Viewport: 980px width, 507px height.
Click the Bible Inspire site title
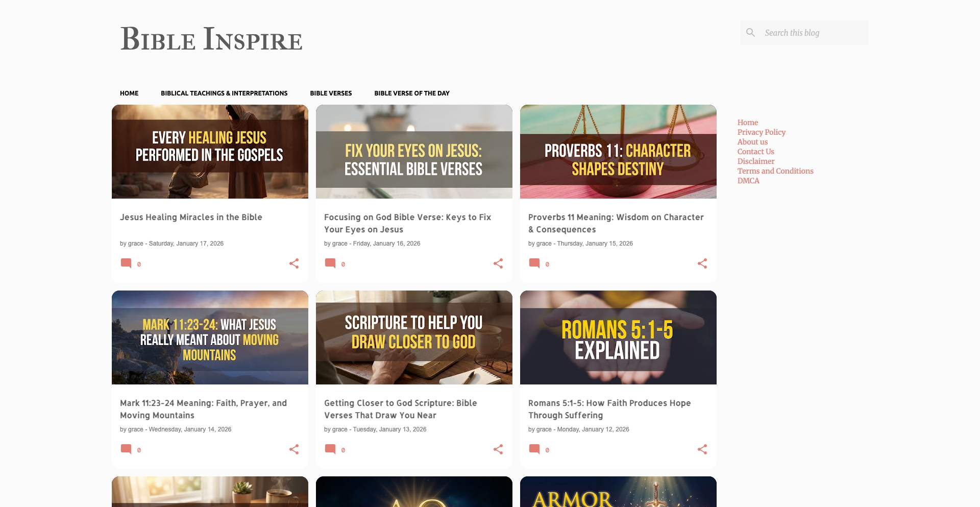pos(211,39)
